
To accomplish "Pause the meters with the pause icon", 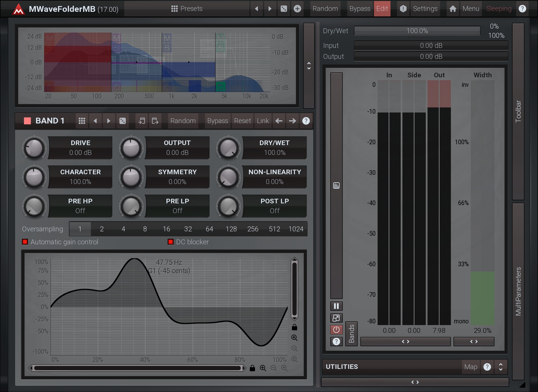I will pos(336,306).
